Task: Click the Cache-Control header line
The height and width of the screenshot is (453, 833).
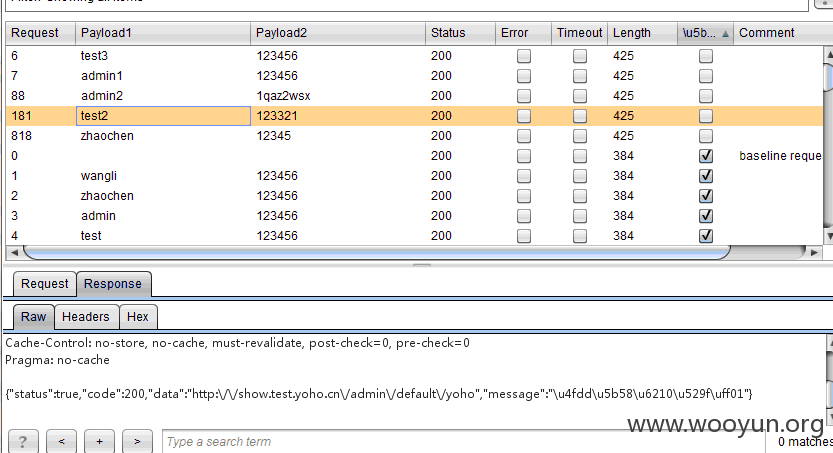Action: point(237,343)
